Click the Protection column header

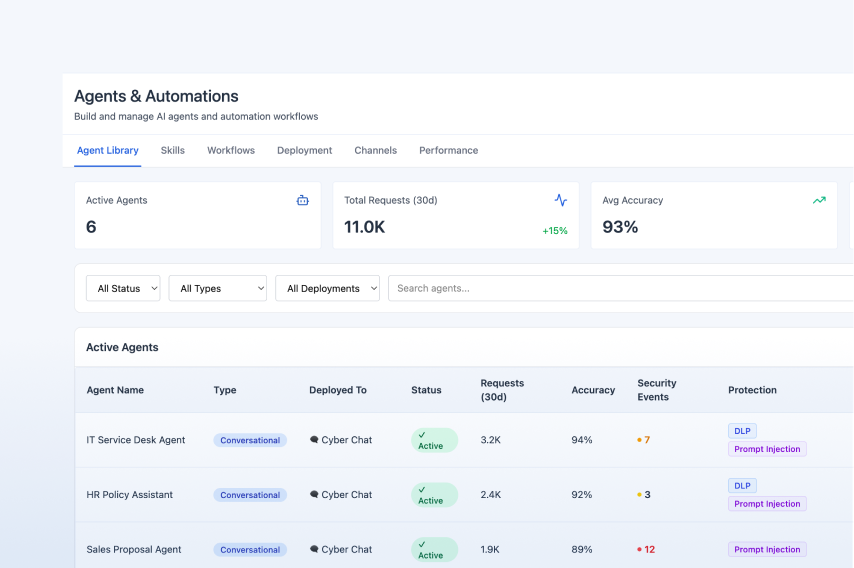pos(752,390)
